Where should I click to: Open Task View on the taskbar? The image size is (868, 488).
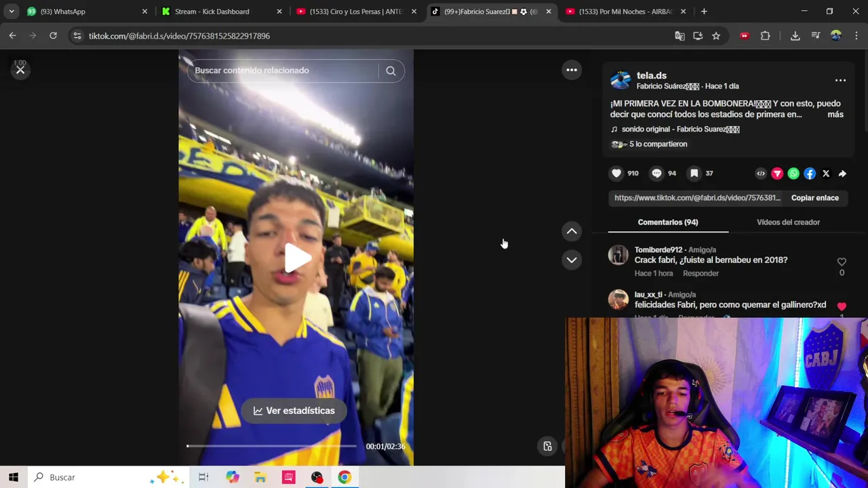[203, 477]
